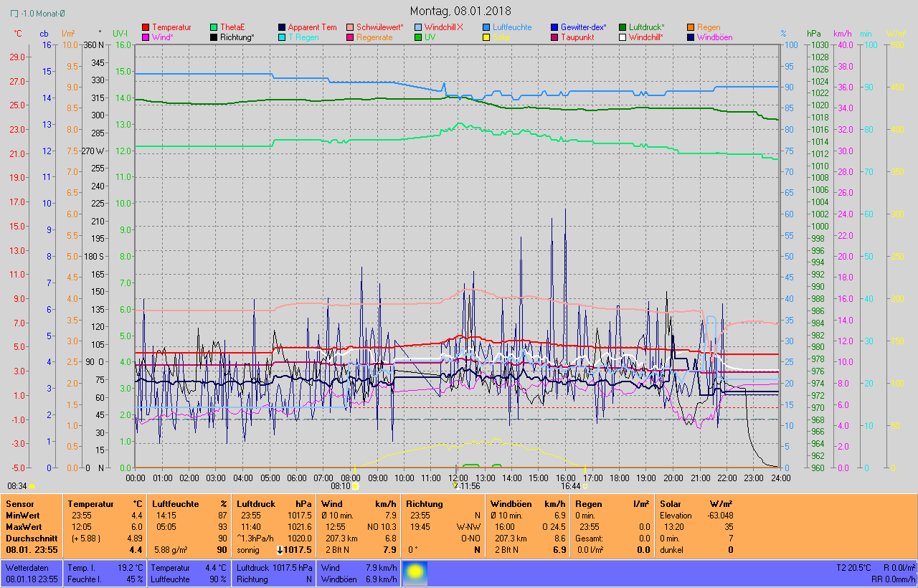Image resolution: width=918 pixels, height=588 pixels.
Task: Click the Schwülewert legend label
Action: coord(380,27)
